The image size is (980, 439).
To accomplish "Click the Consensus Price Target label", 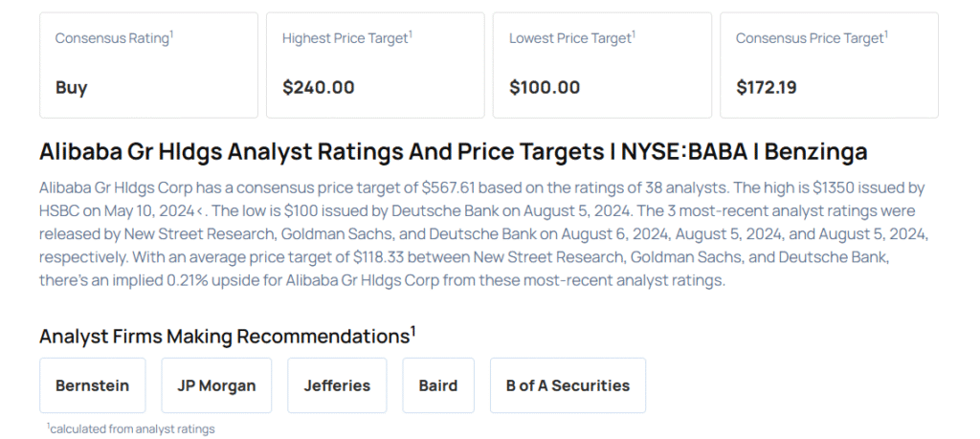I will 809,38.
